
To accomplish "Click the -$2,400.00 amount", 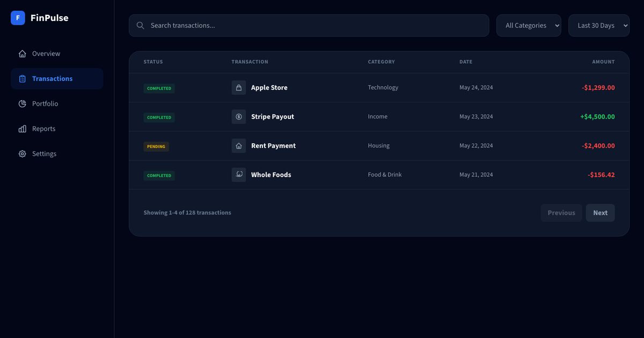I will pyautogui.click(x=598, y=145).
